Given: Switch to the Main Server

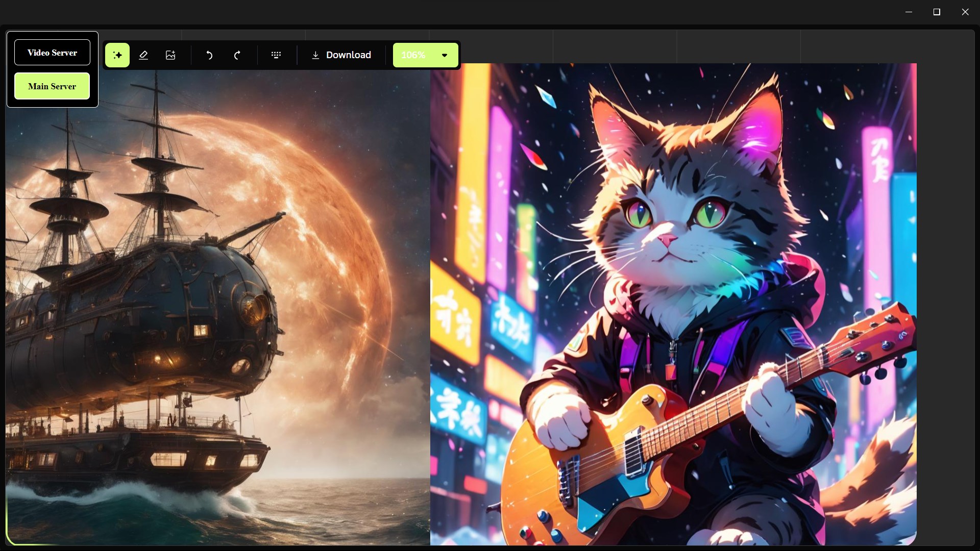Looking at the screenshot, I should (x=52, y=86).
